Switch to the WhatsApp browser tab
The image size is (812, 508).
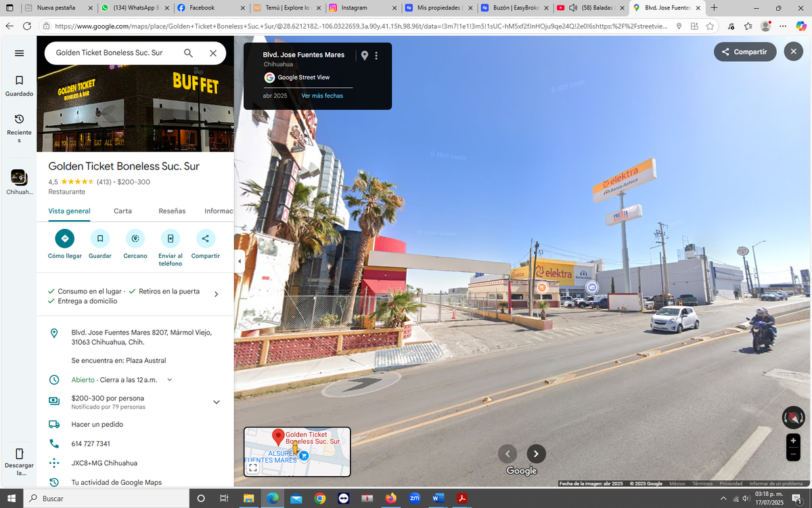134,7
